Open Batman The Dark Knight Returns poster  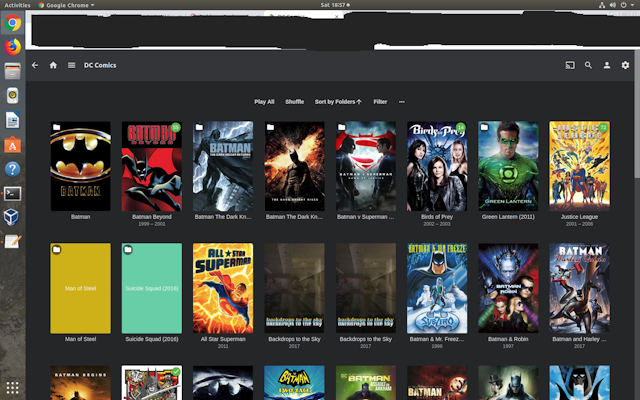coord(223,166)
